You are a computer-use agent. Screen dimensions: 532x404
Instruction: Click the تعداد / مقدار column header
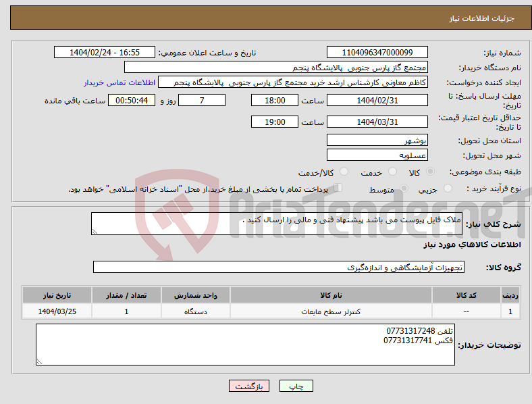pyautogui.click(x=126, y=295)
